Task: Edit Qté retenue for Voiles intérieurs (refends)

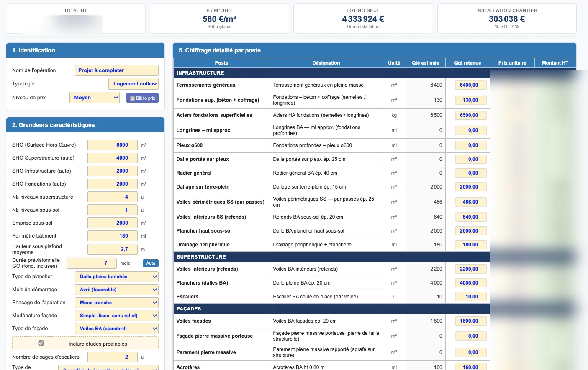Action: point(471,269)
